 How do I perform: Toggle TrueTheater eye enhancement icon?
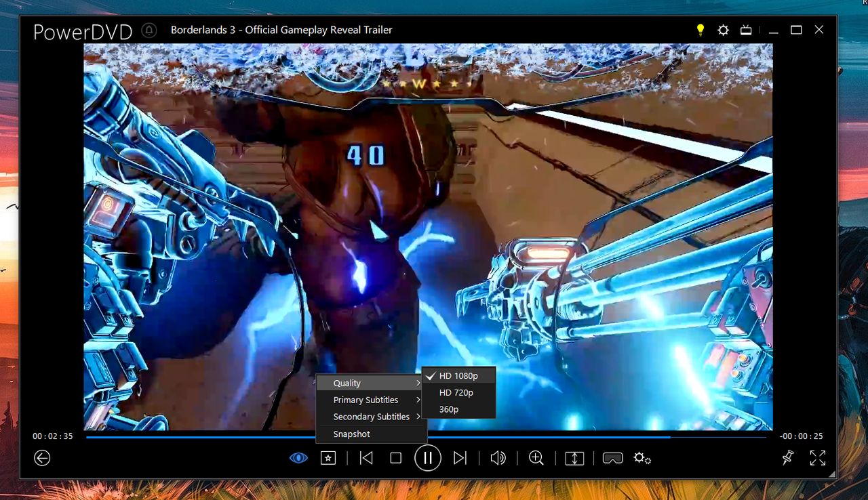coord(298,458)
